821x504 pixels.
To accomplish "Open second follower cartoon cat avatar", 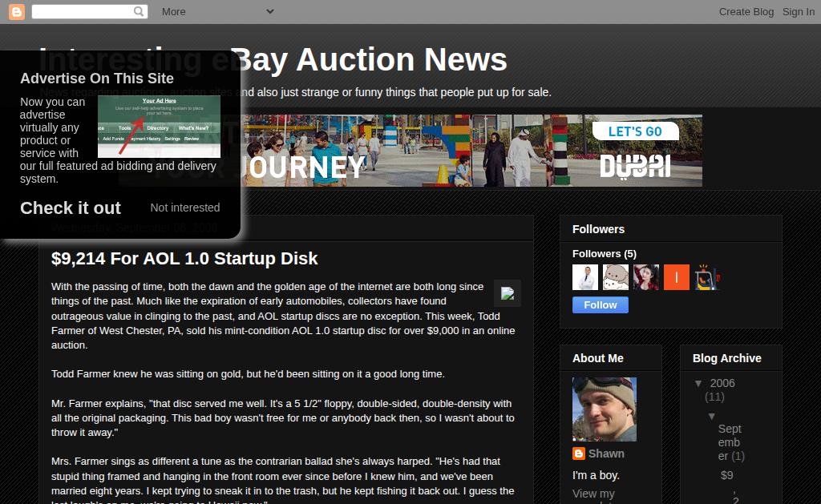I will pyautogui.click(x=615, y=277).
